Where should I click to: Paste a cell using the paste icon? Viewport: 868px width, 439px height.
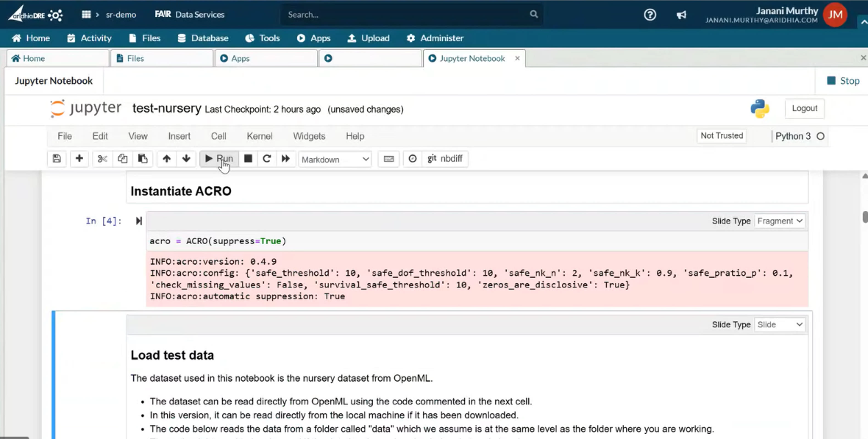point(143,158)
